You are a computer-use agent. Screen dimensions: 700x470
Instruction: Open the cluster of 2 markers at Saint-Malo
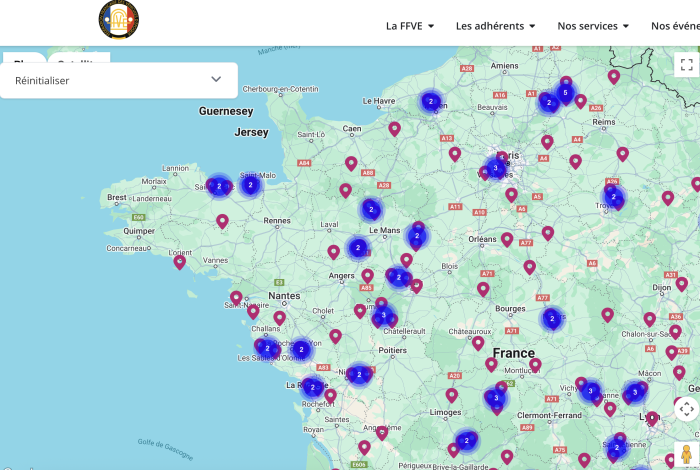[x=250, y=185]
